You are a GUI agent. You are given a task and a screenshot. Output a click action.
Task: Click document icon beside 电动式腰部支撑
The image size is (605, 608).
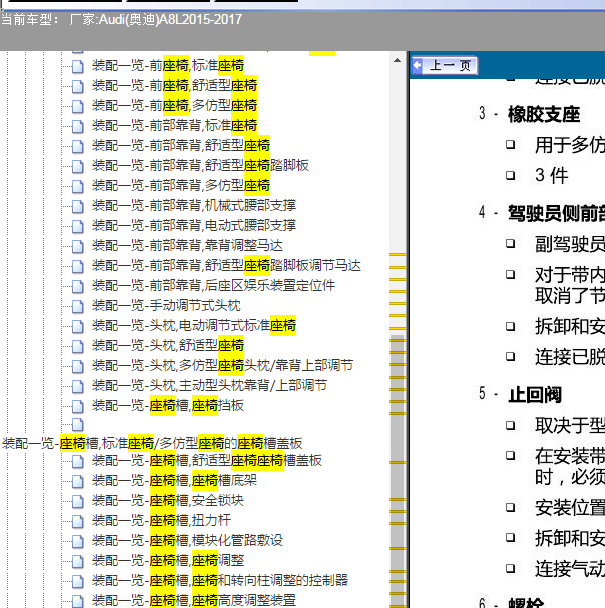click(78, 226)
